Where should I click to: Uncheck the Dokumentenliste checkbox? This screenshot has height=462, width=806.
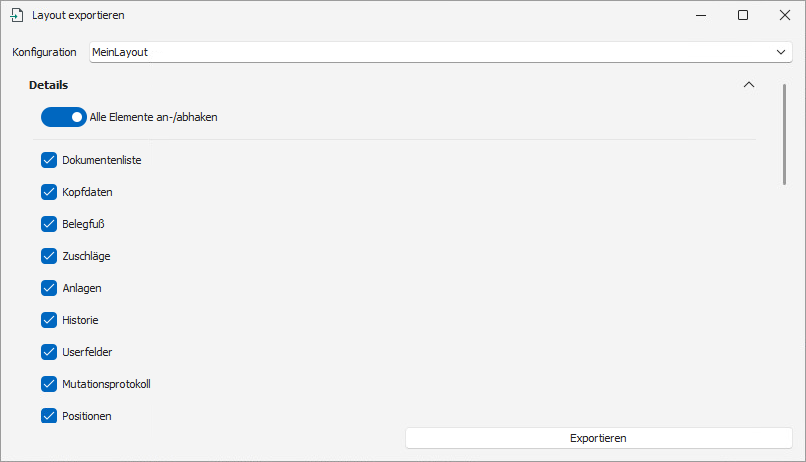click(49, 160)
